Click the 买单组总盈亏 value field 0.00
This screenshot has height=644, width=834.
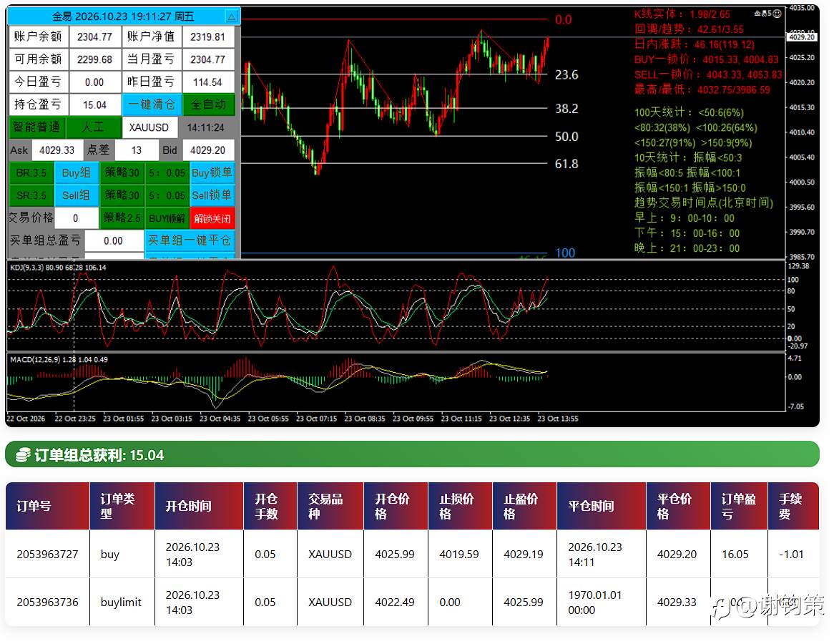114,240
